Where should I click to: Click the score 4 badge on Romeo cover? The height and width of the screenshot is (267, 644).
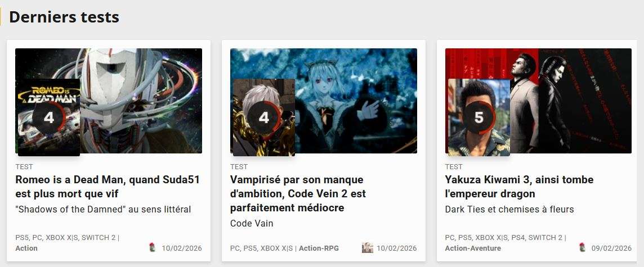point(49,117)
